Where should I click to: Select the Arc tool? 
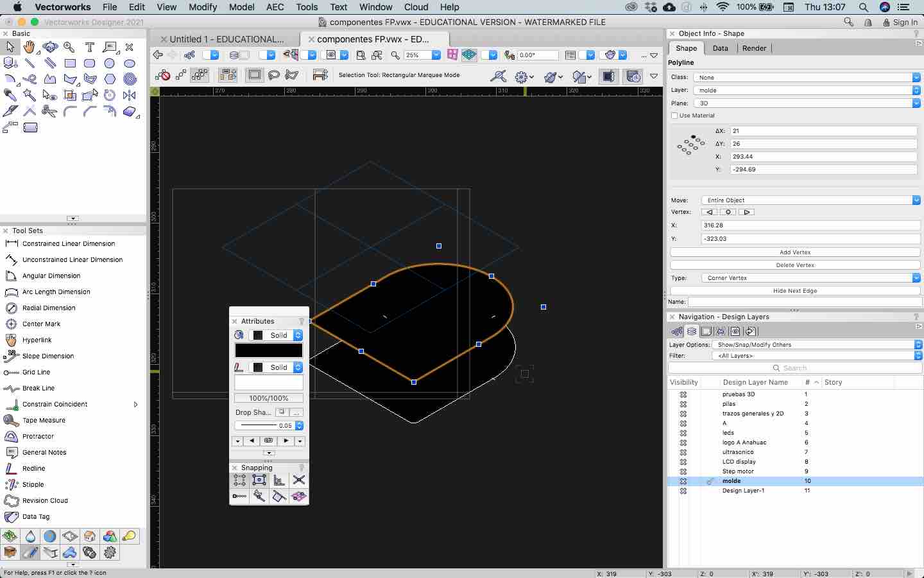click(x=10, y=79)
